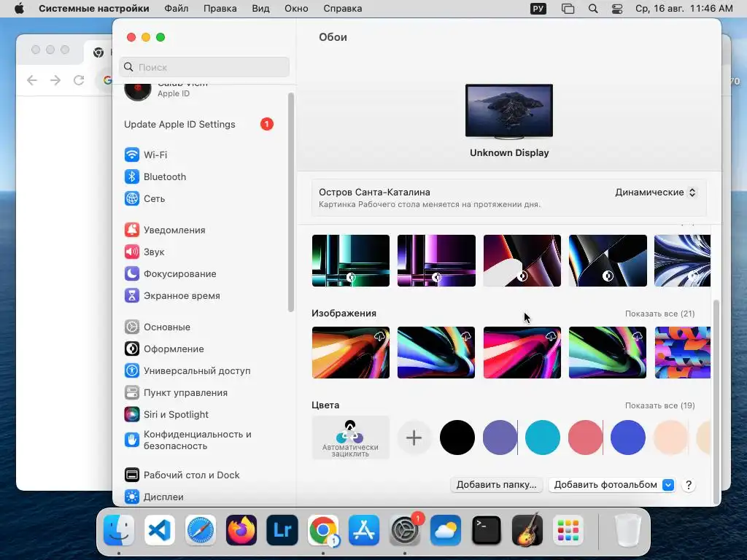Image resolution: width=747 pixels, height=560 pixels.
Task: Open the Файл menu
Action: tap(177, 9)
